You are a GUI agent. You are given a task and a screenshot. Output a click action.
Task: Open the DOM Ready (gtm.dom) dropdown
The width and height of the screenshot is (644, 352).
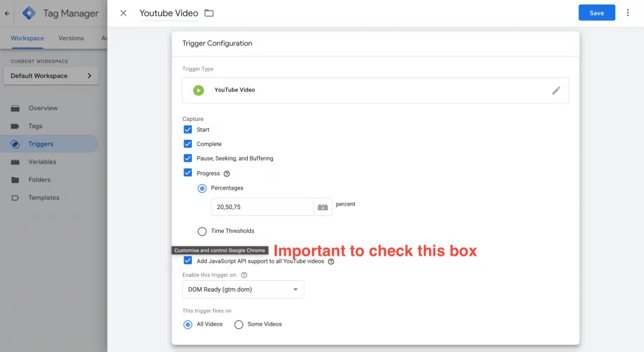click(243, 290)
